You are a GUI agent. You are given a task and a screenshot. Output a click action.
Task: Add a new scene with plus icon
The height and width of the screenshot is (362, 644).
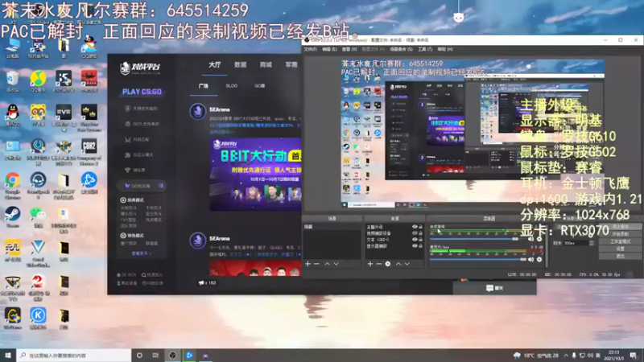pyautogui.click(x=308, y=264)
